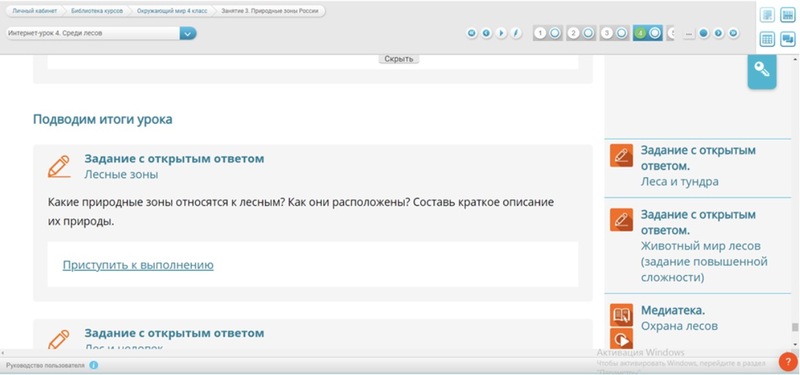Click the ellipsis button in page navigation
Image resolution: width=800 pixels, height=375 pixels.
[689, 34]
